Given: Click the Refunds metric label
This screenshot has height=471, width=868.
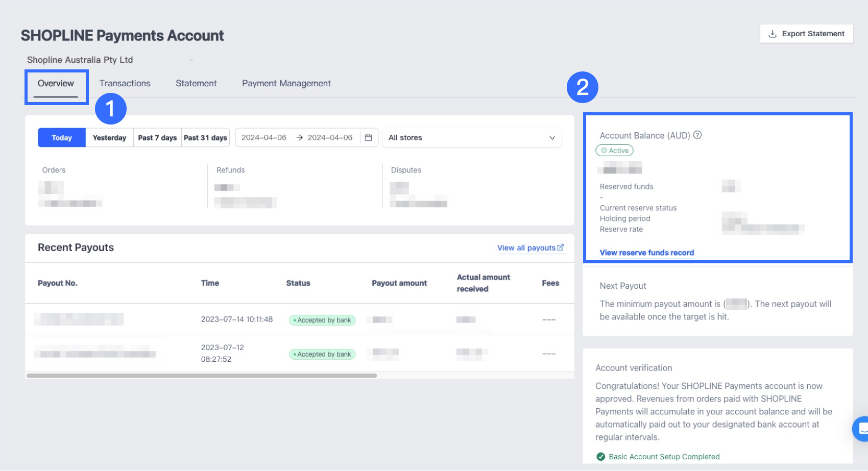Looking at the screenshot, I should (x=231, y=170).
